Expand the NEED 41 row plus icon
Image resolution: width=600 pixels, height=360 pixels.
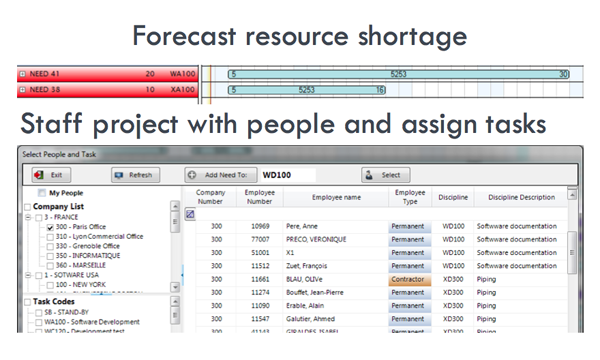(x=23, y=74)
